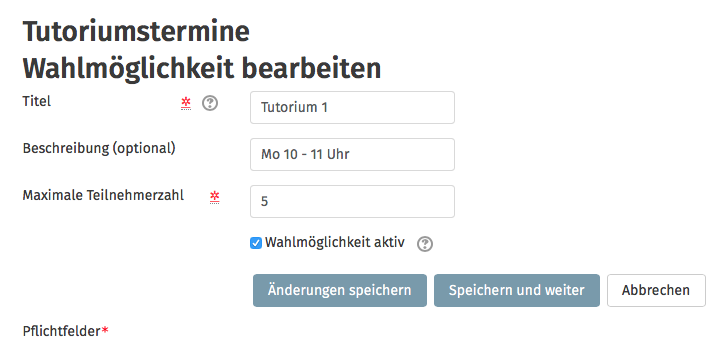Cancel editing via Abbrechen
This screenshot has width=728, height=364.
[x=656, y=290]
